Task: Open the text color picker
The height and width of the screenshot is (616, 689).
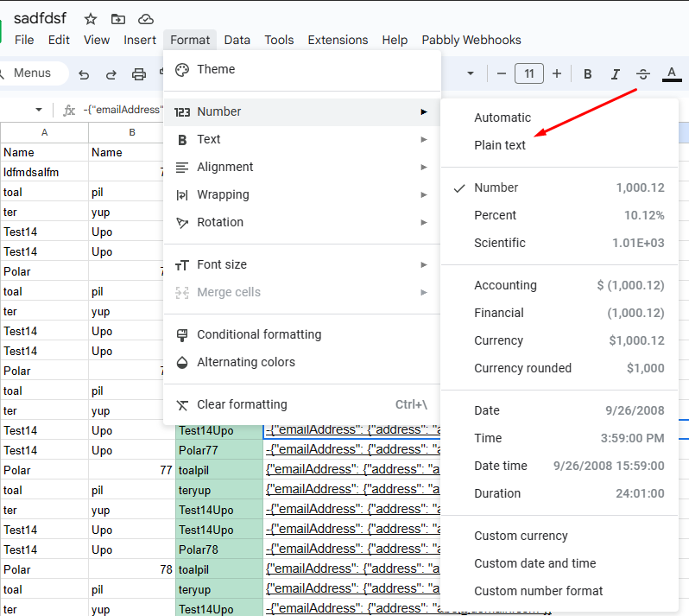Action: point(671,74)
